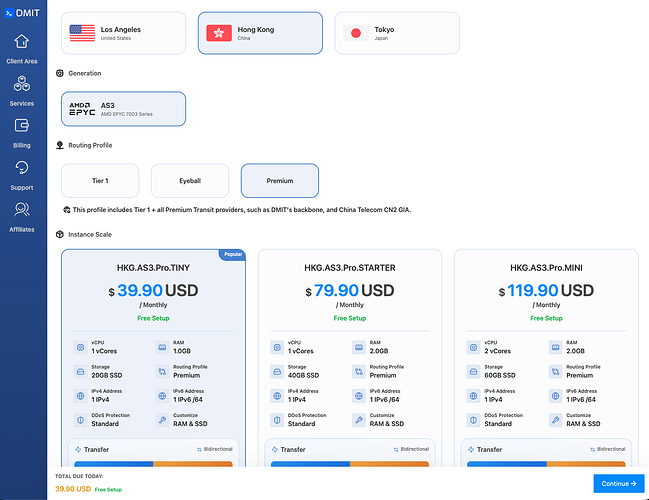This screenshot has width=649, height=500.
Task: Select Hong Kong location
Action: point(260,33)
